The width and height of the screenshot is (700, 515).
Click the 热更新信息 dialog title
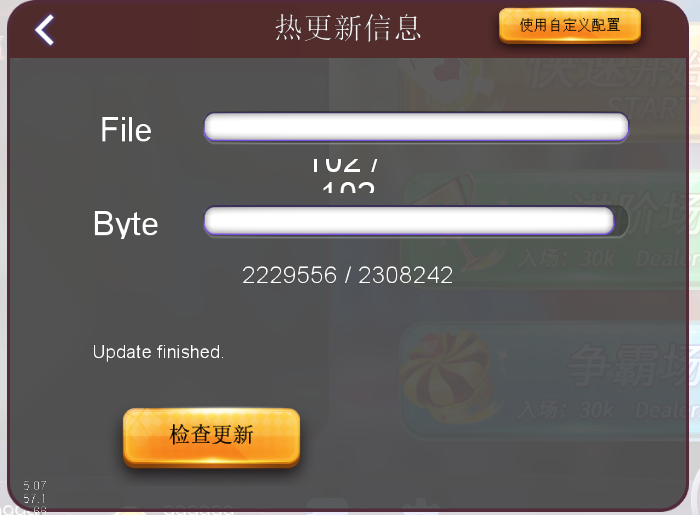[x=348, y=28]
